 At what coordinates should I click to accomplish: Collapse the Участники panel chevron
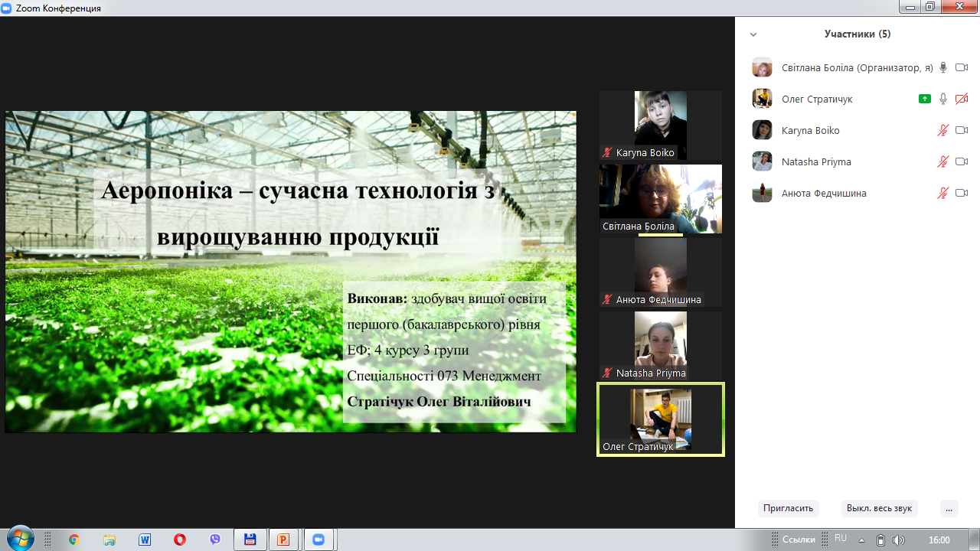click(x=753, y=34)
